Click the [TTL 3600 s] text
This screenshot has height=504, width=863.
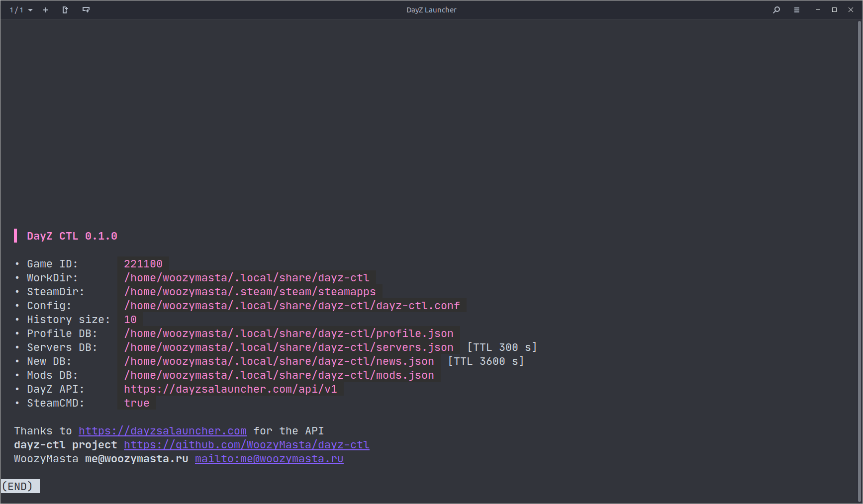[486, 361]
